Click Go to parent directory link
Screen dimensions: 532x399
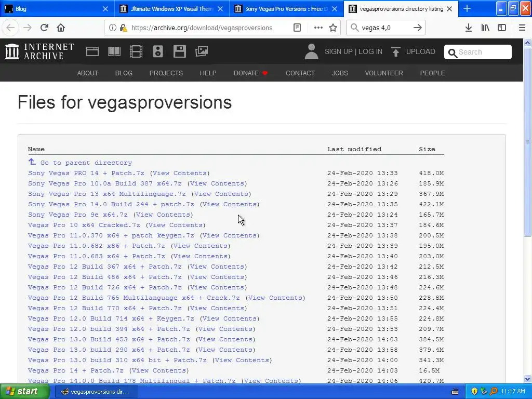point(86,163)
